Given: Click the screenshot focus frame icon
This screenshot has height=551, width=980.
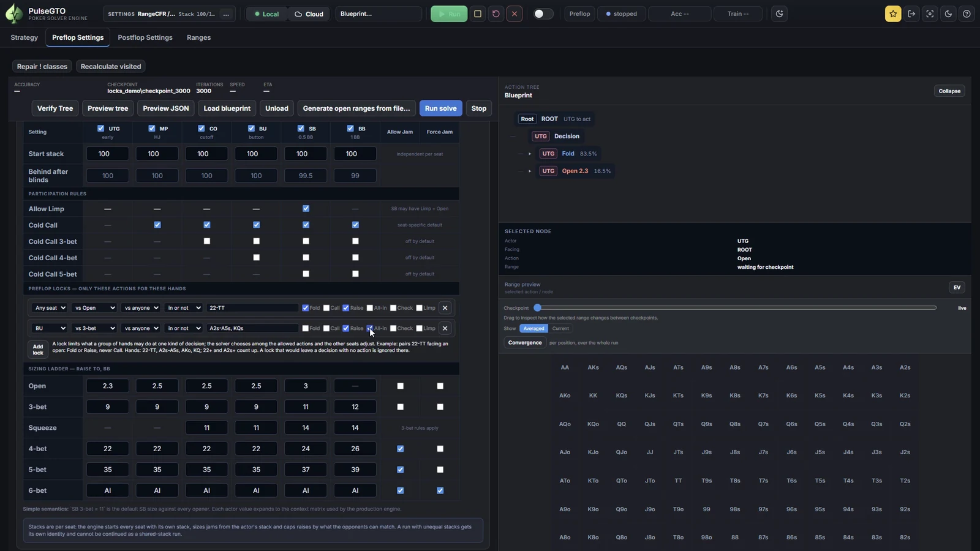Looking at the screenshot, I should click(x=930, y=13).
